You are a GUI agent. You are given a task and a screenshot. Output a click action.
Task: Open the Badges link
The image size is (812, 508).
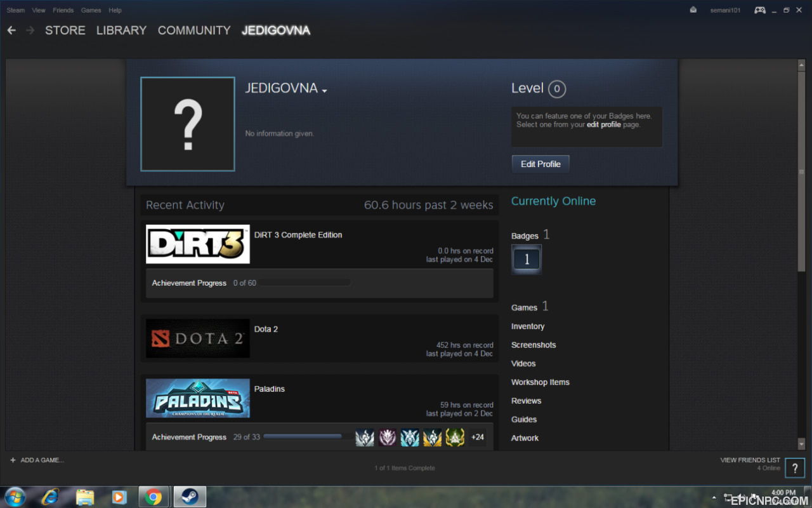[x=525, y=236]
